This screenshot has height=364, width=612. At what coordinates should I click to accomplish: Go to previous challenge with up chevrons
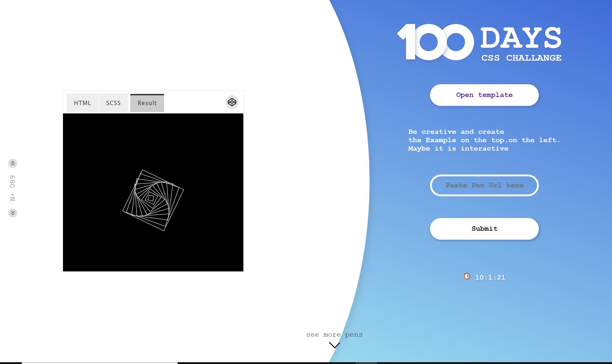pyautogui.click(x=13, y=163)
